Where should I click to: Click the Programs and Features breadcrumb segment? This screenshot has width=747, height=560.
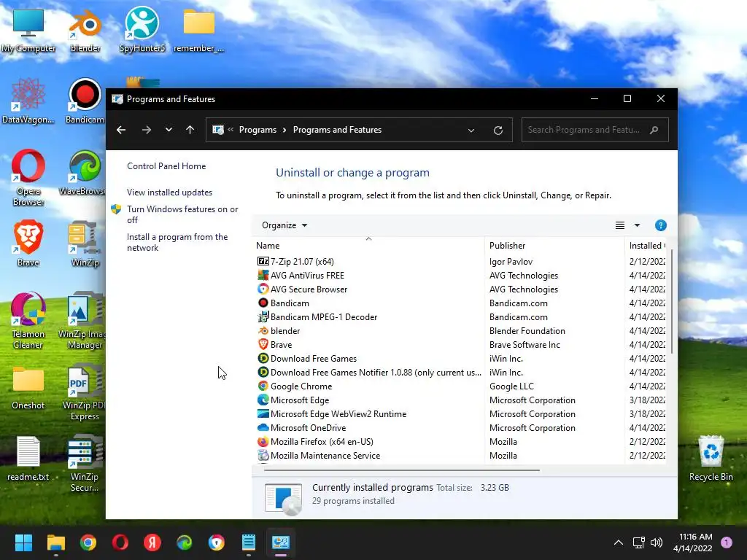[337, 130]
